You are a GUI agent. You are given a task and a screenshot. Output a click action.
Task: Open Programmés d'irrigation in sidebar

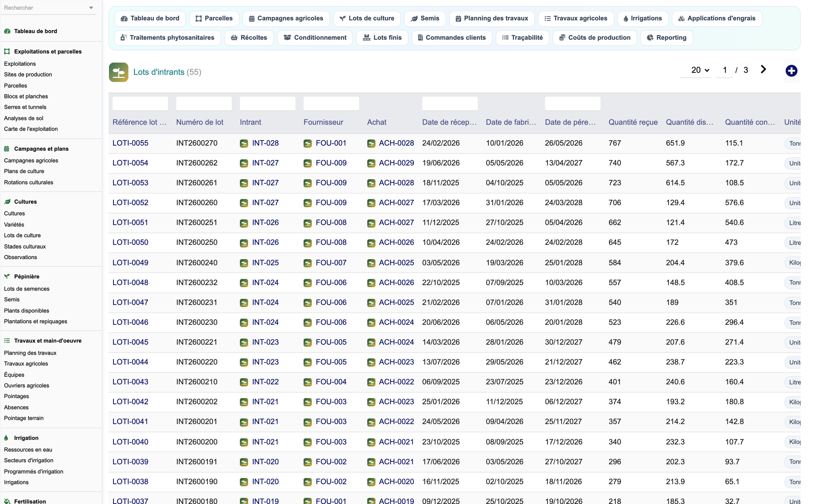(x=34, y=472)
